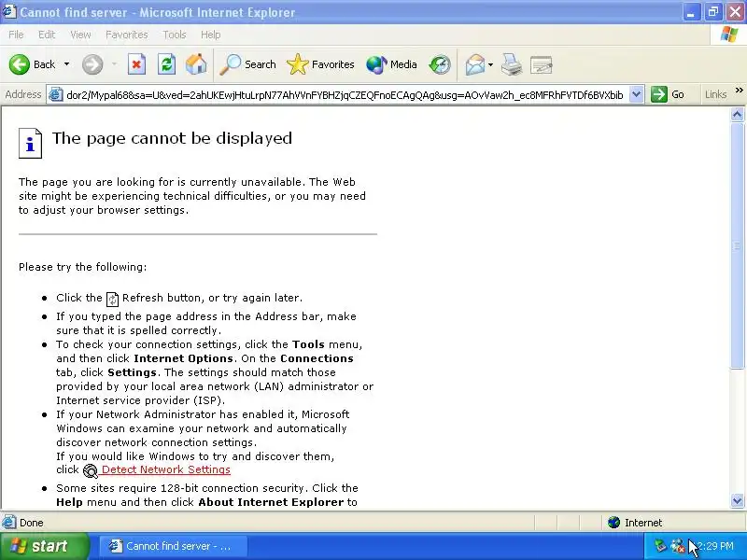Viewport: 747px width, 560px height.
Task: Click the Links toolbar label
Action: (715, 94)
